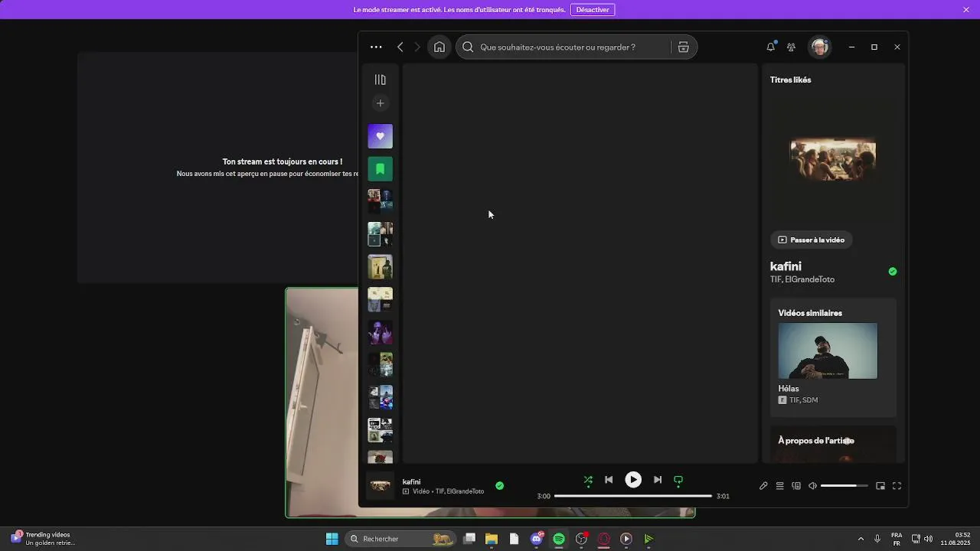Screen dimensions: 980x551
Task: Open Task View on the taskbar
Action: click(469, 539)
